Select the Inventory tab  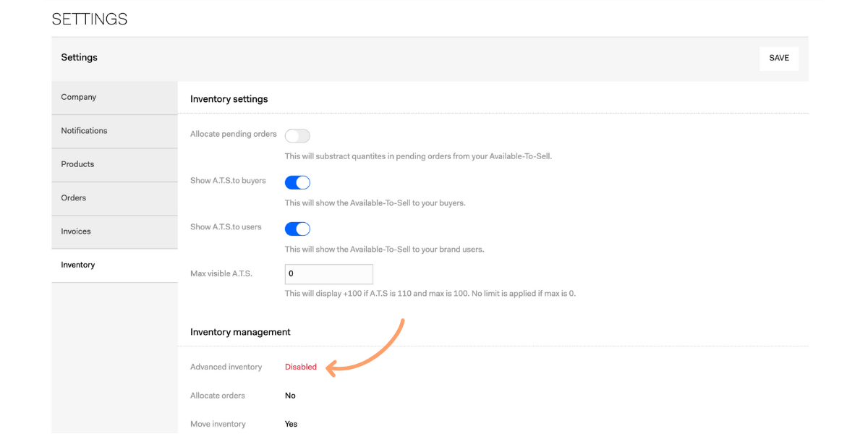[x=114, y=265]
